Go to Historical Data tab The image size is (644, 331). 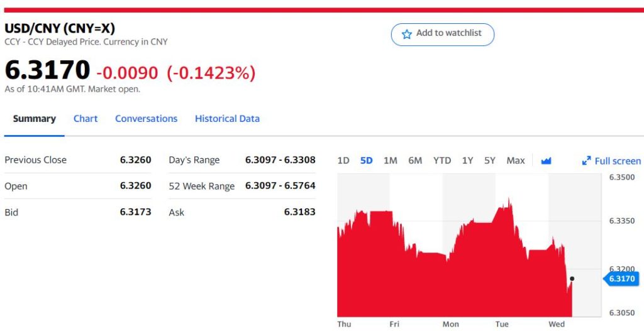227,119
